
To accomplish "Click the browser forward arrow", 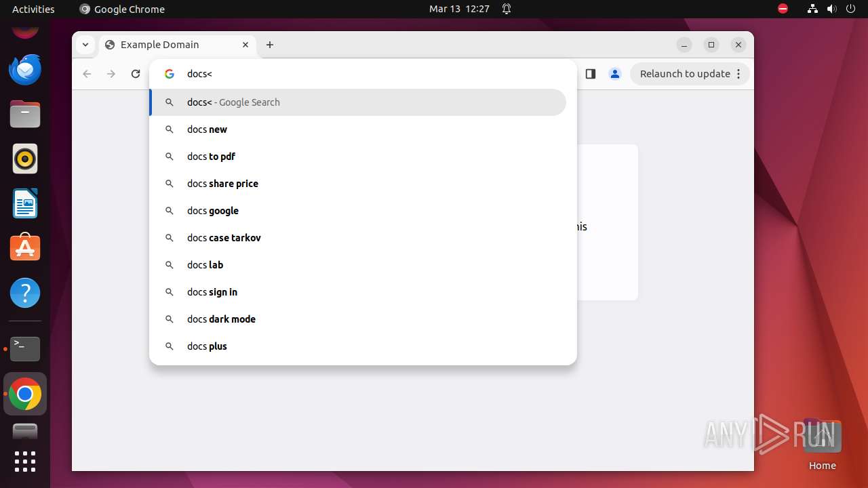I will coord(111,74).
